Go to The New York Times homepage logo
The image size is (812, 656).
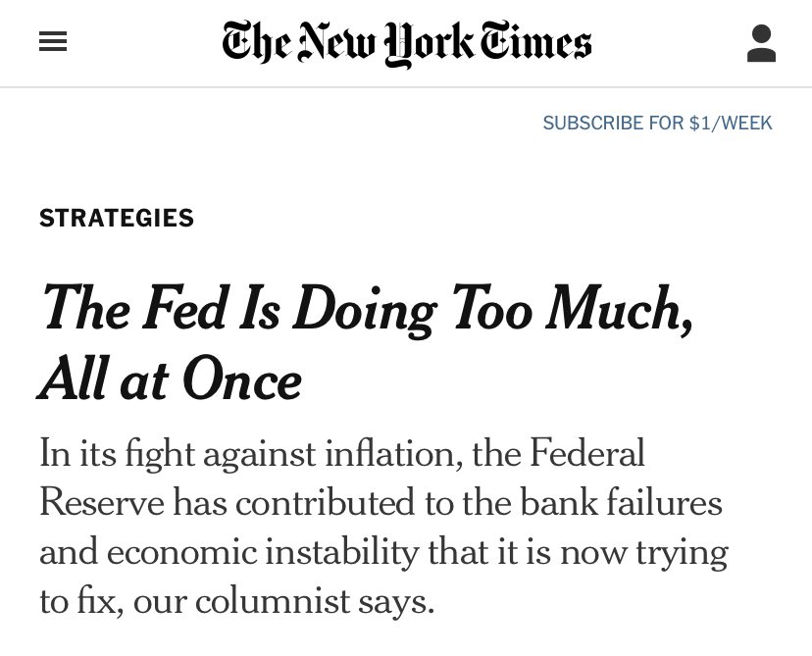point(407,43)
